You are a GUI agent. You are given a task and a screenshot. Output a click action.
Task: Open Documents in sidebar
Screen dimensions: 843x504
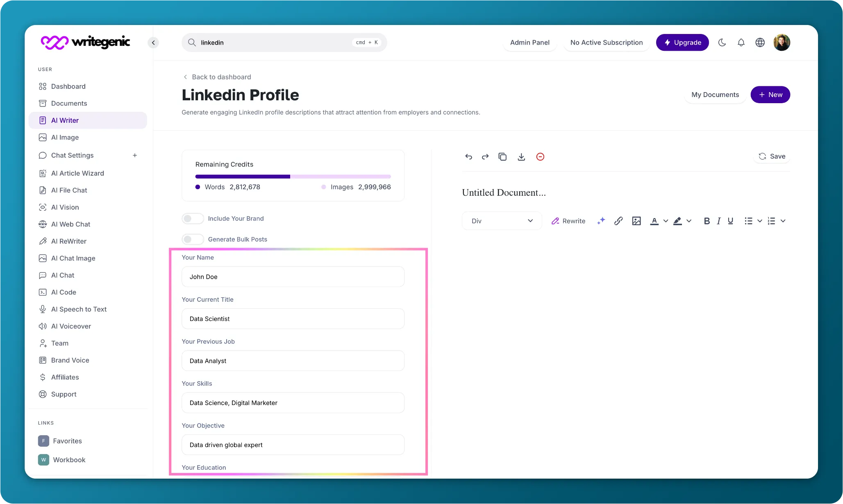[x=88, y=104]
